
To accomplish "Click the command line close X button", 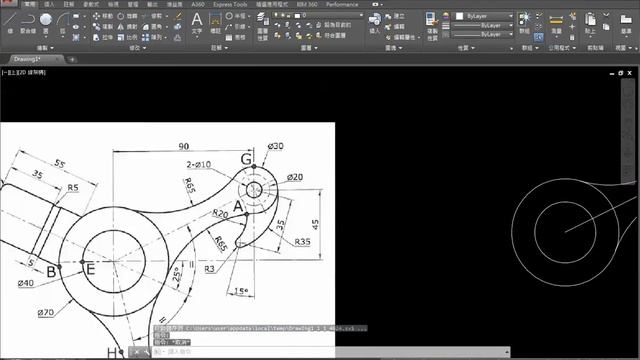I will 136,351.
